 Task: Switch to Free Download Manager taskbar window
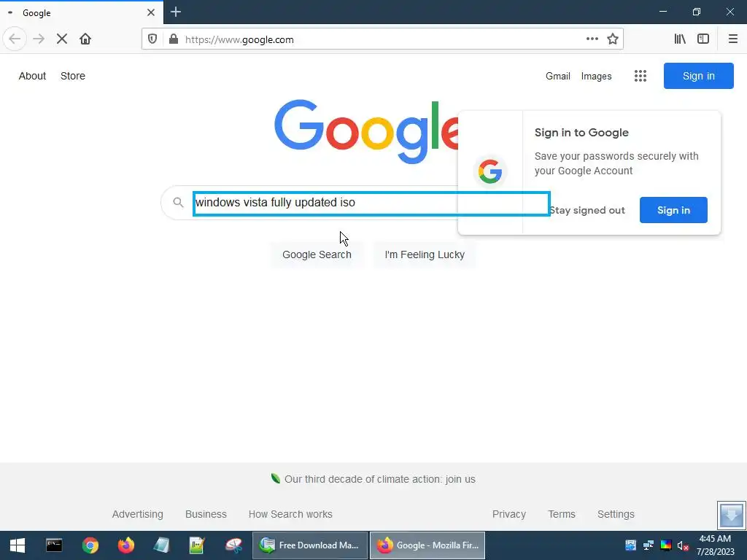coord(310,545)
